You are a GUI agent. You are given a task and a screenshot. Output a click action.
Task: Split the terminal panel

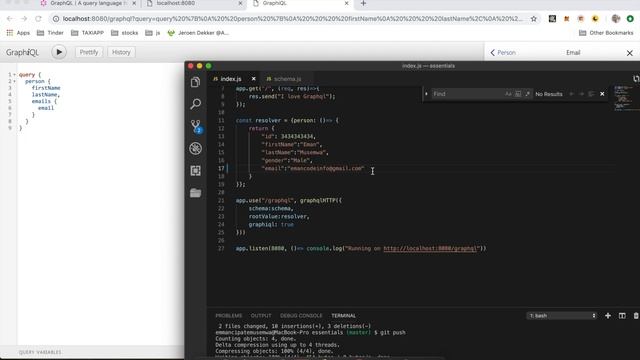[x=622, y=316]
